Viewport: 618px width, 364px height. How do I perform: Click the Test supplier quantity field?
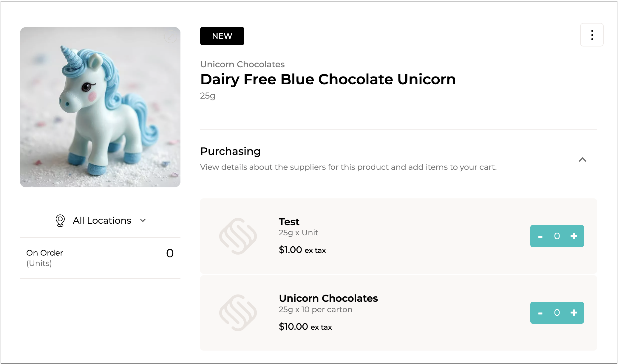pos(557,236)
